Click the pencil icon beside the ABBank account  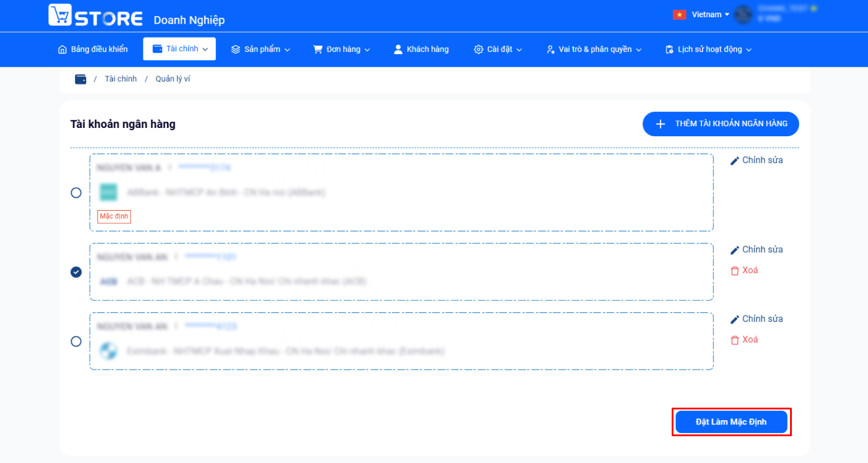[735, 161]
